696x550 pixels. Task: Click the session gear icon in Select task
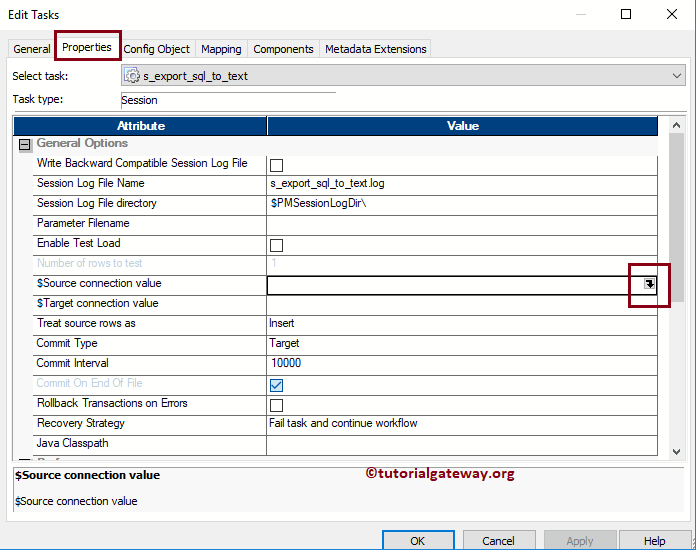(131, 75)
